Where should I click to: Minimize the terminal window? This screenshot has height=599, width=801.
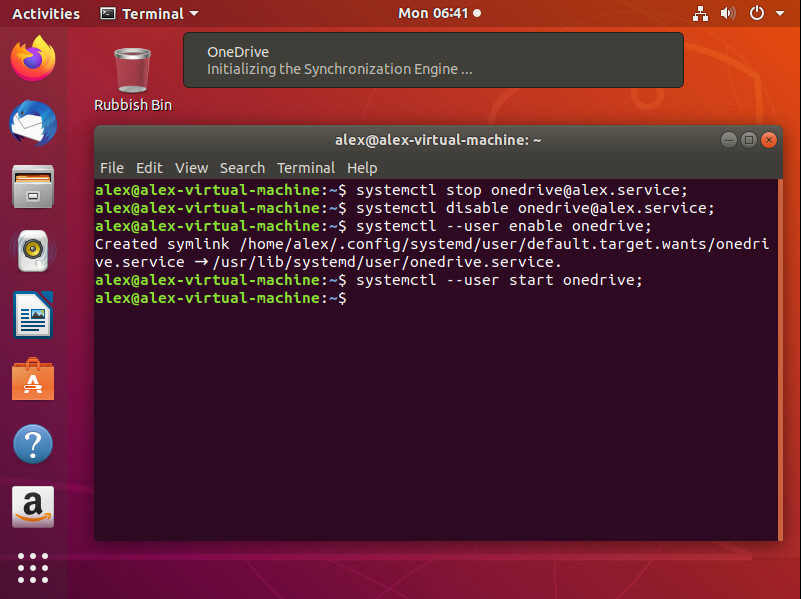[728, 140]
